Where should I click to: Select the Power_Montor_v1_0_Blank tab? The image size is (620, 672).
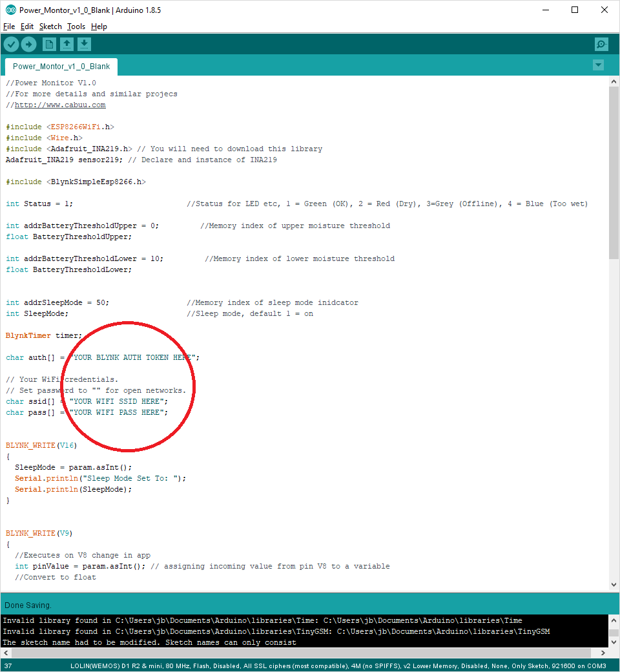61,66
